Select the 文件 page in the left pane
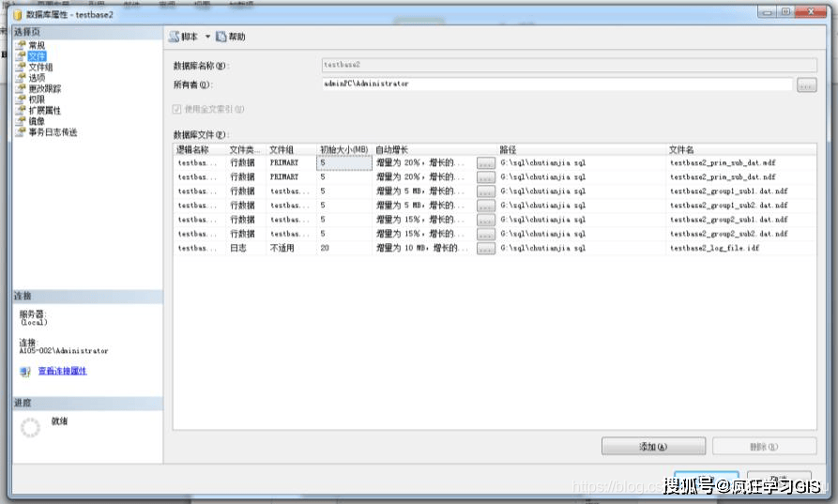Screen dimensions: 838x504 37,56
